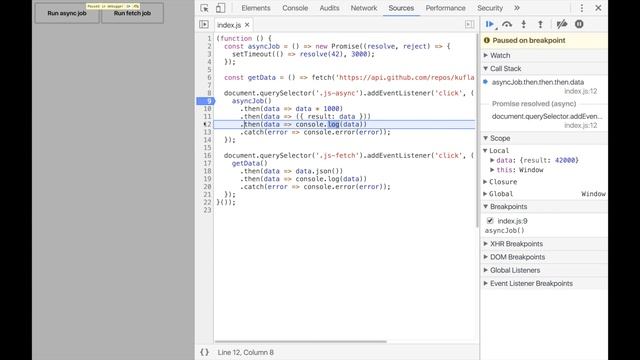Click the getData() call on line 17
Viewport: 640px width, 360px height.
249,163
